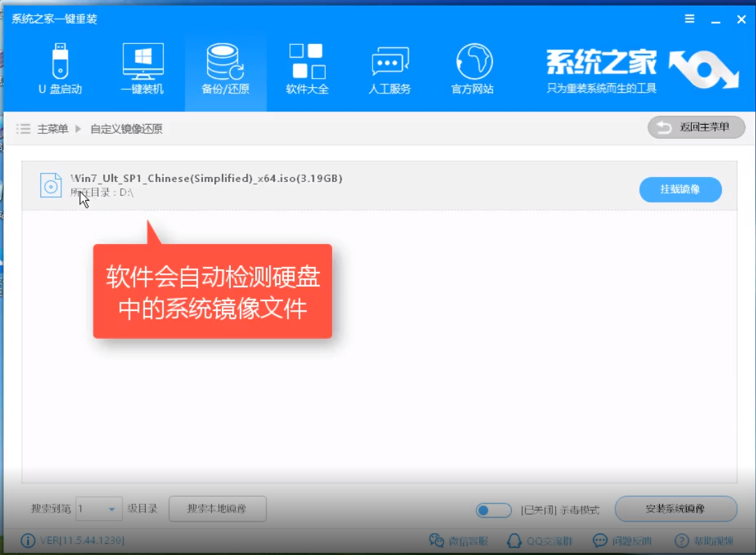Click 搜索本地镜像 to search local images
This screenshot has width=756, height=555.
click(217, 509)
